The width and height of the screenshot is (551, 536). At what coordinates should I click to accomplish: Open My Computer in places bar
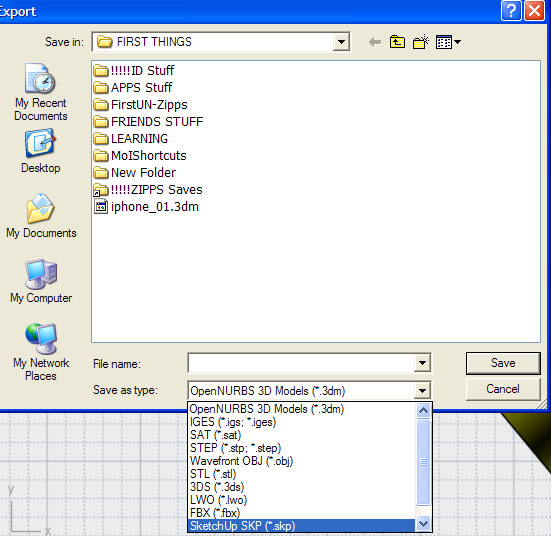41,281
